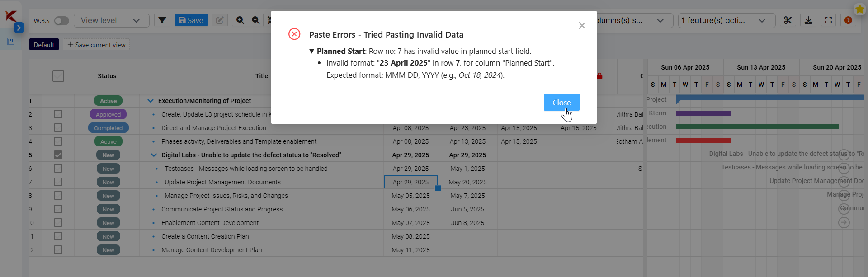Open help via orange question mark icon
This screenshot has width=868, height=277.
tap(848, 20)
